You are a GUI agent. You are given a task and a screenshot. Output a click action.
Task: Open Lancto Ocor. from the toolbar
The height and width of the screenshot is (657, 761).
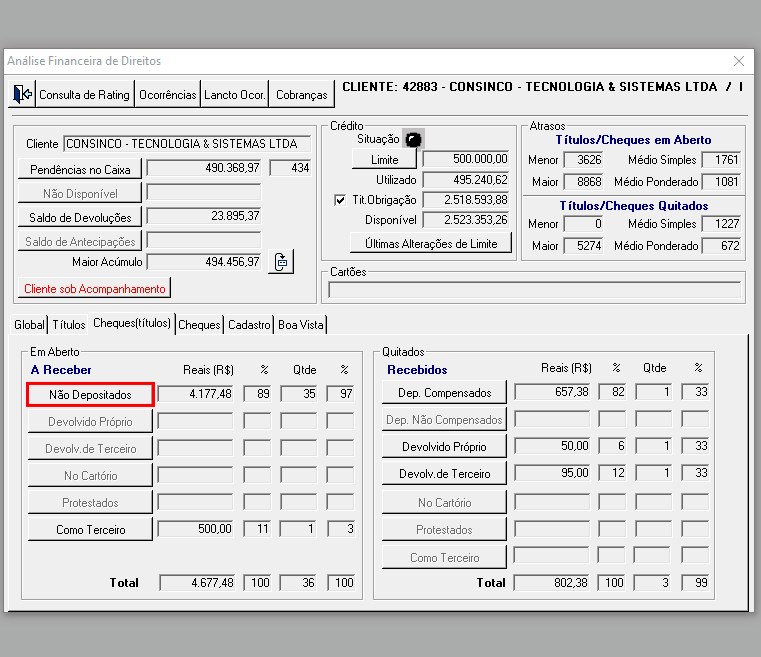(235, 95)
